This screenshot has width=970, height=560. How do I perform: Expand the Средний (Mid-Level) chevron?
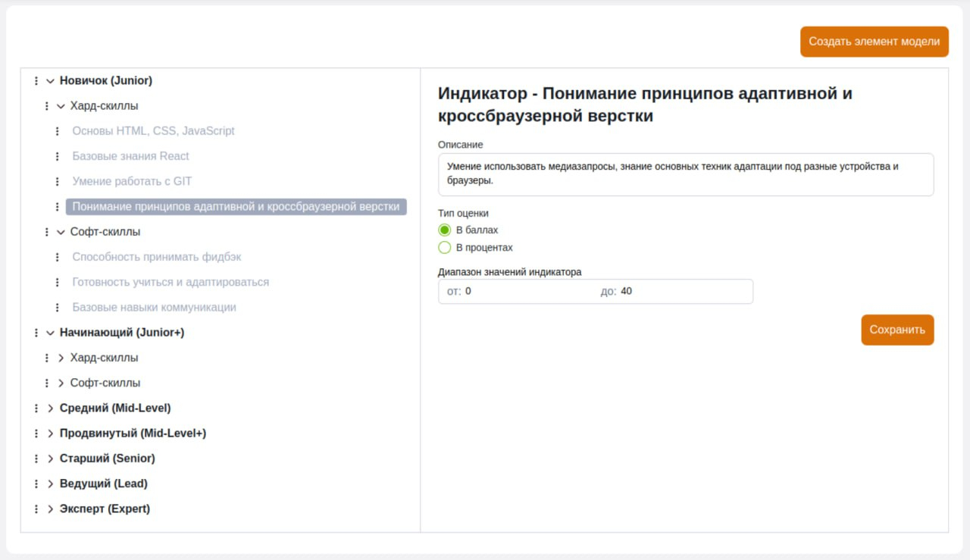coord(50,408)
